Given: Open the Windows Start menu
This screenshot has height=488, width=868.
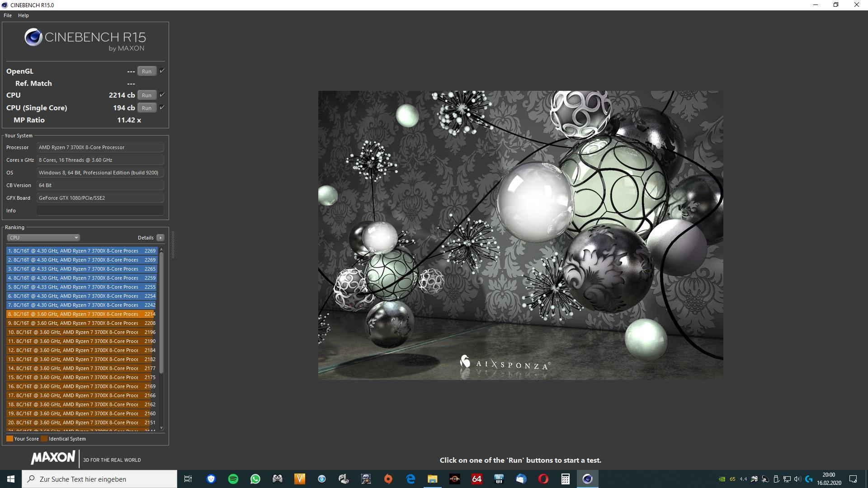Looking at the screenshot, I should pyautogui.click(x=11, y=479).
